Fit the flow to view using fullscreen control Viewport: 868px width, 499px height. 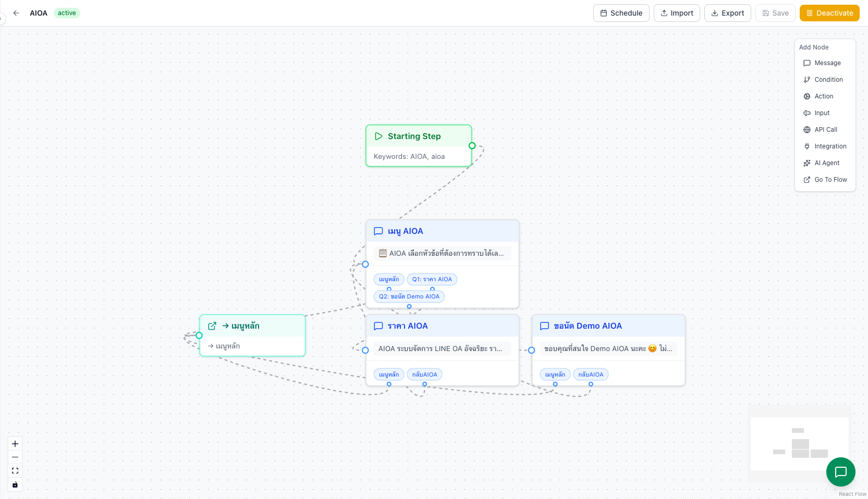15,470
